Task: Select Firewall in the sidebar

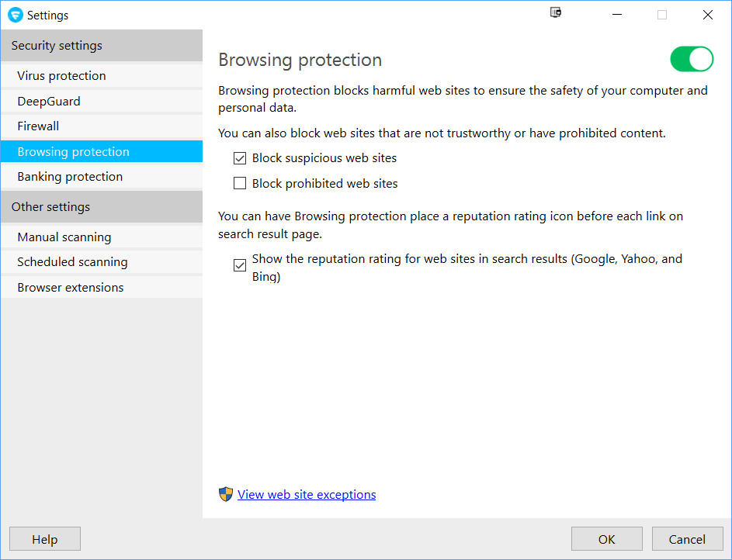Action: coord(39,126)
